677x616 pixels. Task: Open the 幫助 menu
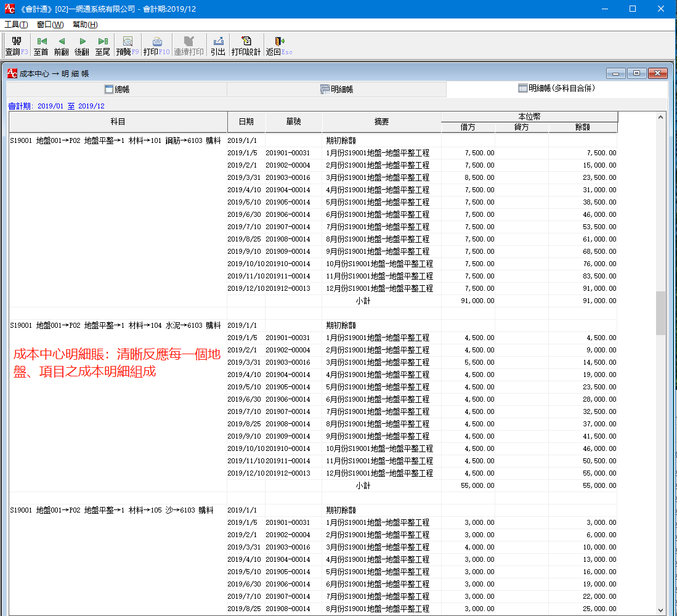point(85,25)
